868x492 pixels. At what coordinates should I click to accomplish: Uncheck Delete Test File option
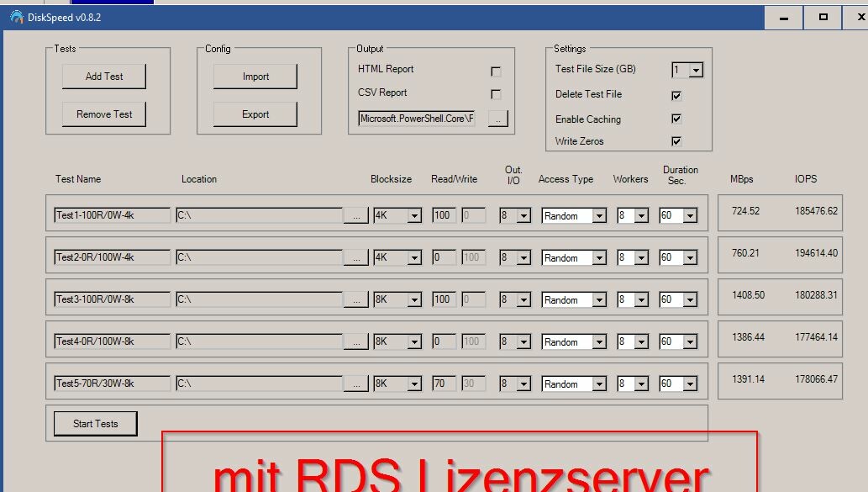676,95
